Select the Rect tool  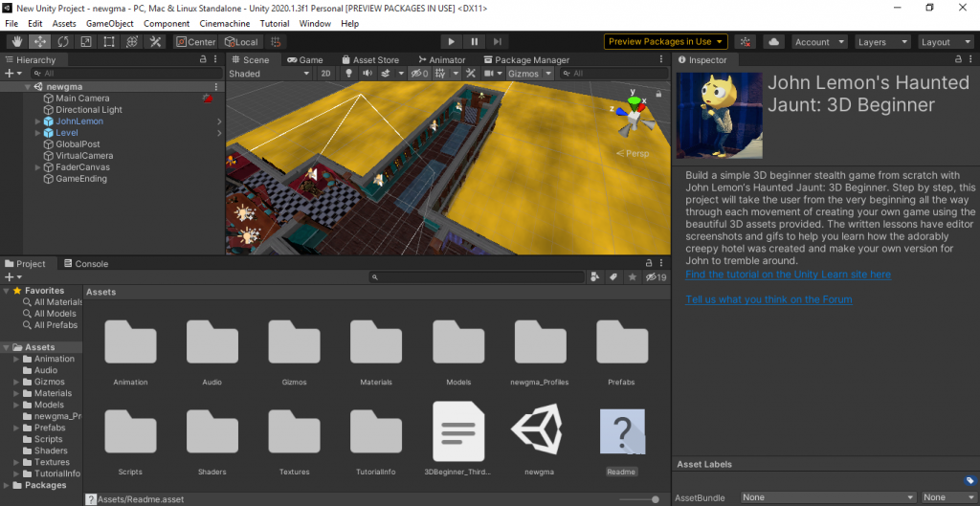(x=109, y=42)
